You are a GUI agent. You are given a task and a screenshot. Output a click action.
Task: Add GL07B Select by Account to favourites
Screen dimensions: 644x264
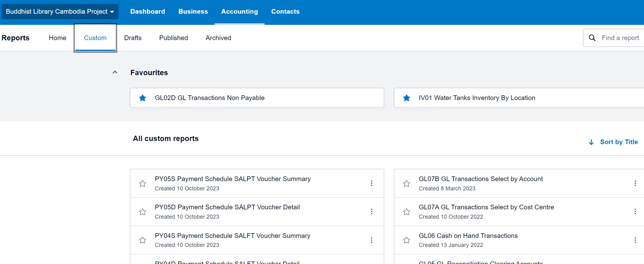pyautogui.click(x=406, y=184)
